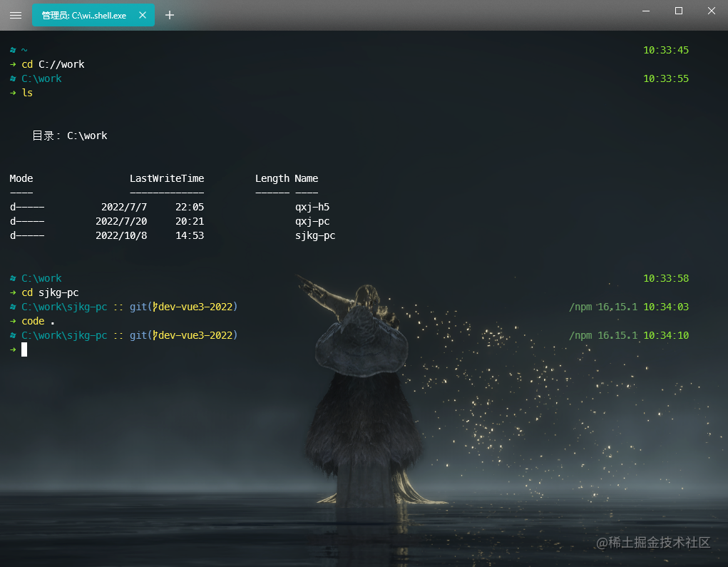Click the qxj-h5 directory entry
This screenshot has width=728, height=567.
[x=314, y=207]
